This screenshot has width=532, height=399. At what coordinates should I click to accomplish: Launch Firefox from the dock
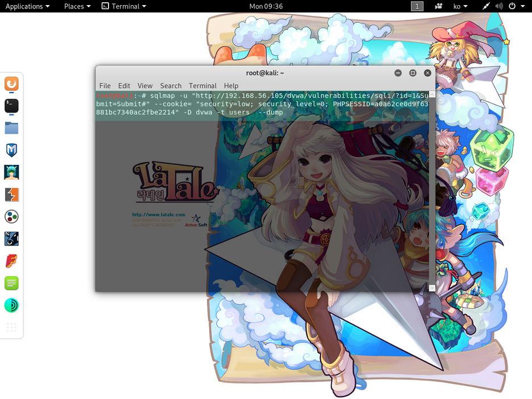[11, 84]
